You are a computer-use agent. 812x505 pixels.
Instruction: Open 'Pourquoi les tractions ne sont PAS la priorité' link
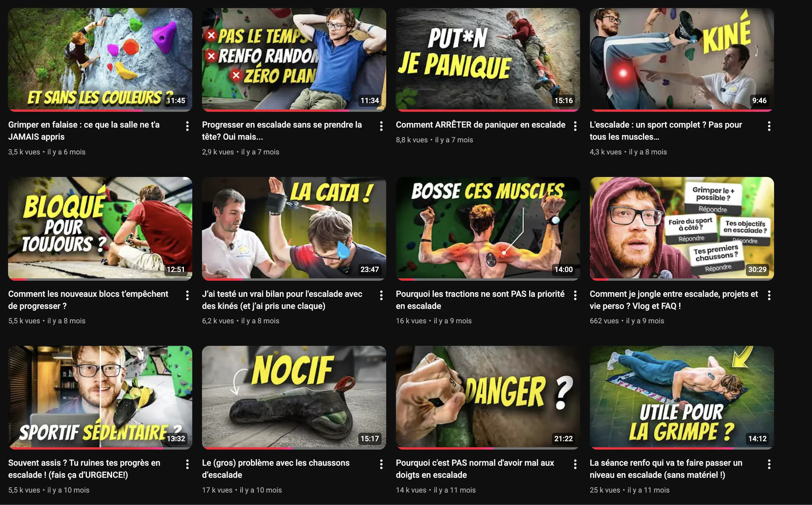(x=480, y=300)
